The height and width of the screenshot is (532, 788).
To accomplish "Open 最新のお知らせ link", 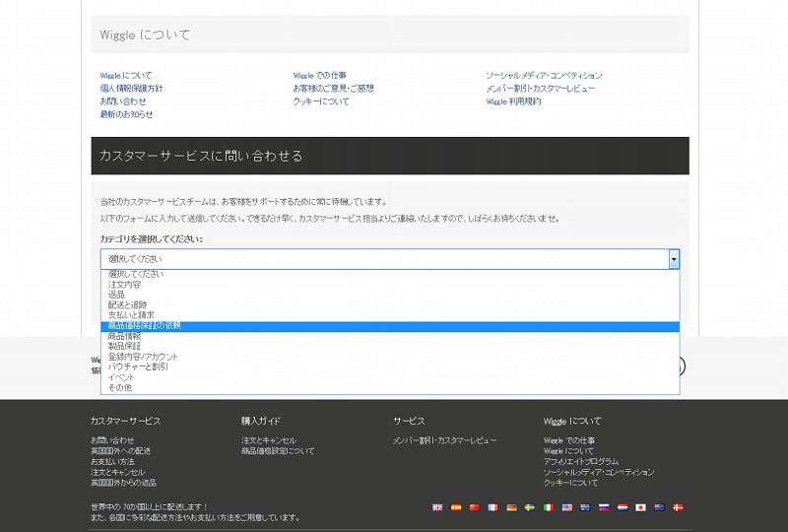I will point(126,114).
